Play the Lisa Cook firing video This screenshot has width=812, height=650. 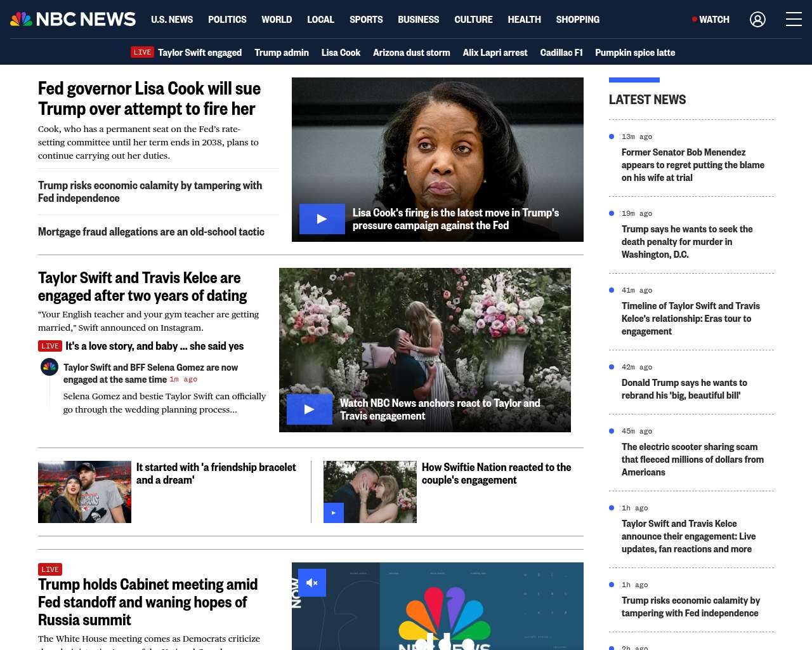pos(322,219)
